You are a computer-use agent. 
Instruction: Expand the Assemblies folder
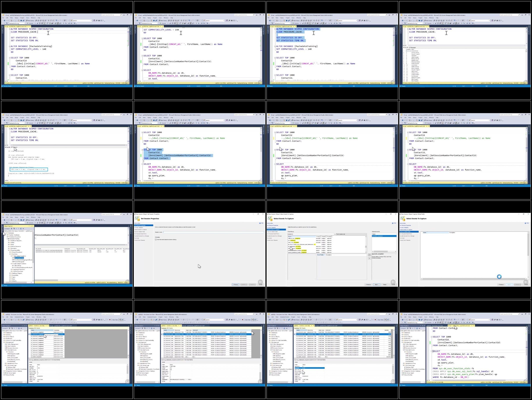coord(10,275)
